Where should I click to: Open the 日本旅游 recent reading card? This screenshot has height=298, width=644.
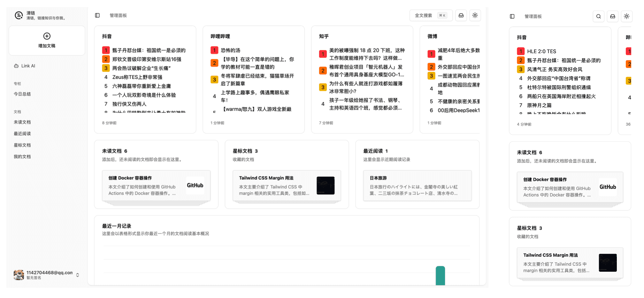[x=417, y=185]
